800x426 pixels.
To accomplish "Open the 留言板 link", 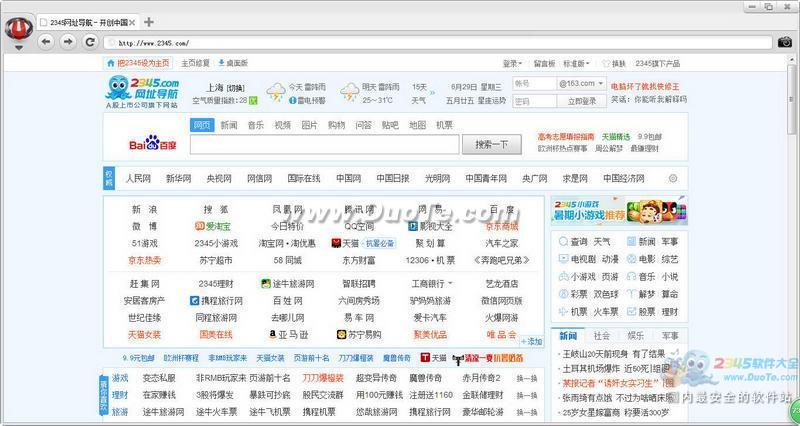I will click(544, 64).
